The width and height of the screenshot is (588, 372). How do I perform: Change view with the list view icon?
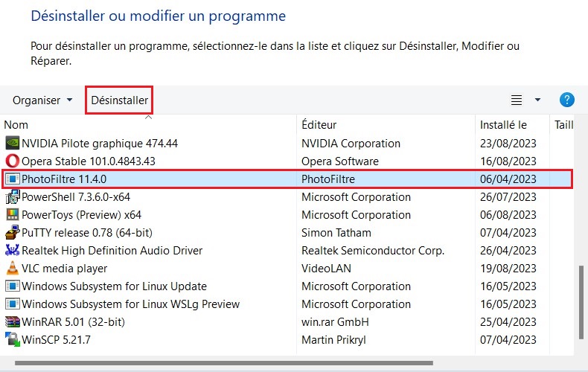517,100
